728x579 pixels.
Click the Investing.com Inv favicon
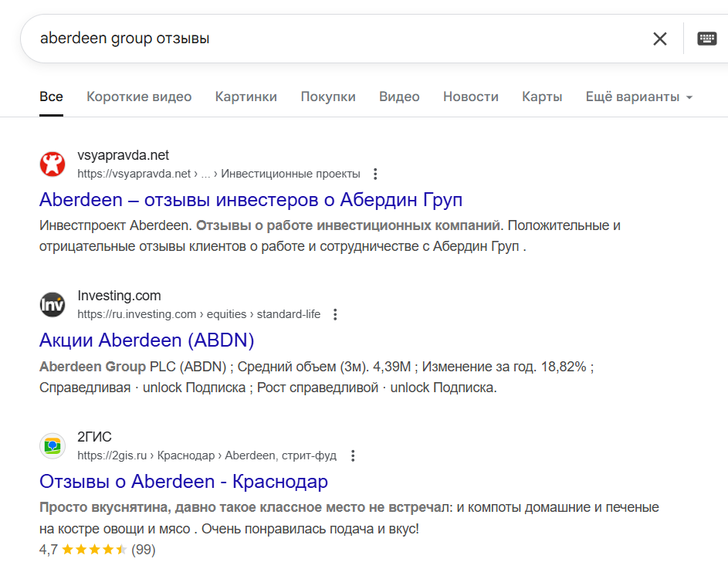(x=52, y=305)
